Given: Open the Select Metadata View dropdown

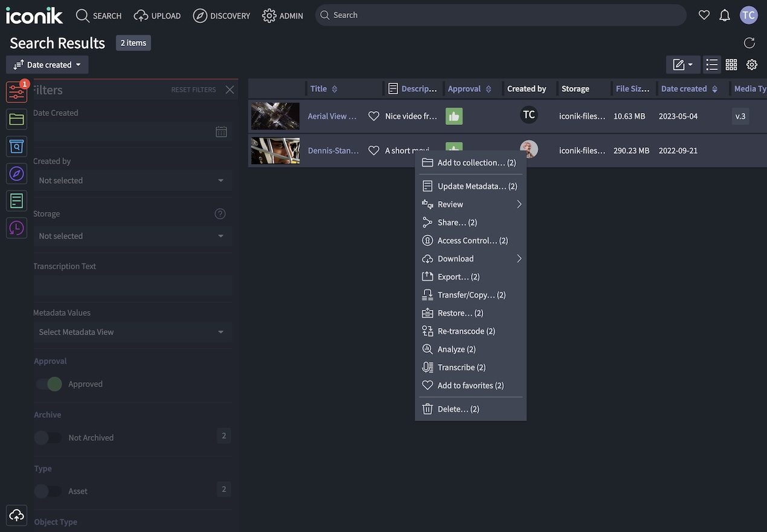Looking at the screenshot, I should [x=132, y=332].
